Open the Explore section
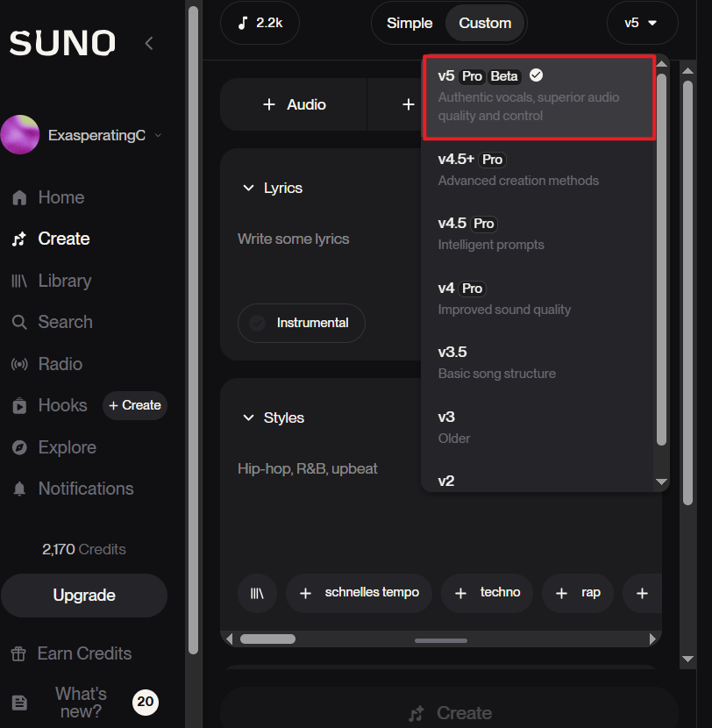Image resolution: width=712 pixels, height=728 pixels. (19, 447)
